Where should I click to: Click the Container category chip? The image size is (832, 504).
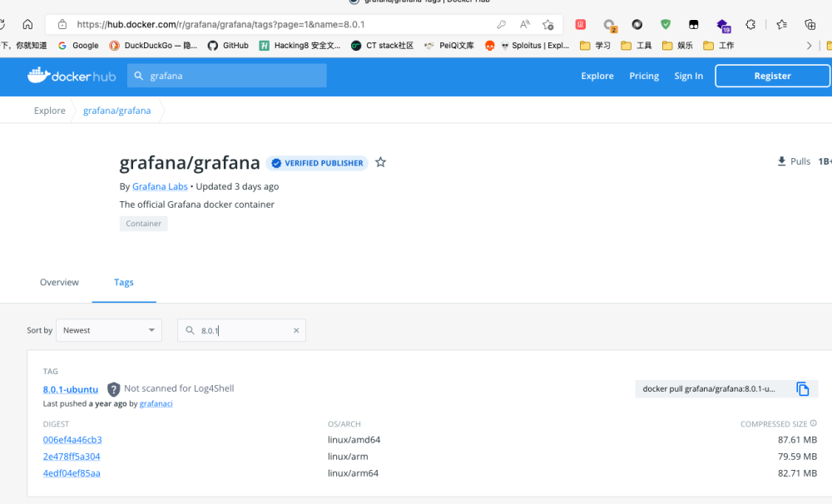click(143, 224)
